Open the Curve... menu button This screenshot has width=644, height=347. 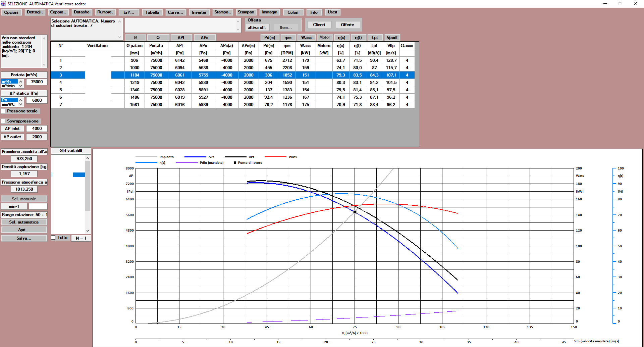(175, 12)
